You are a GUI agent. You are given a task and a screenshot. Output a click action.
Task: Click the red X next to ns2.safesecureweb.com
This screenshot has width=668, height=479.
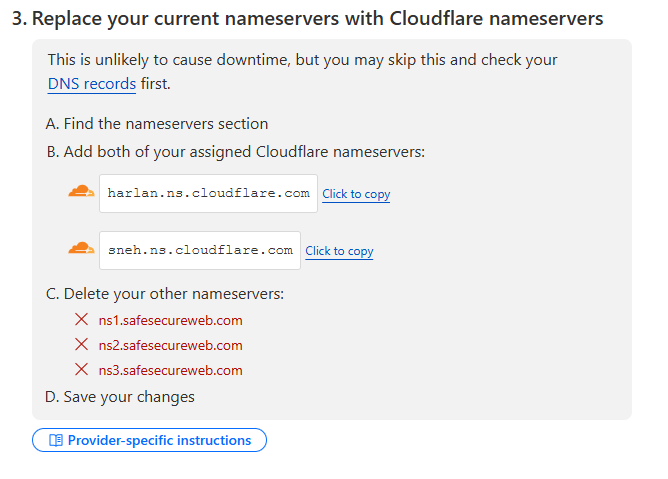(81, 344)
